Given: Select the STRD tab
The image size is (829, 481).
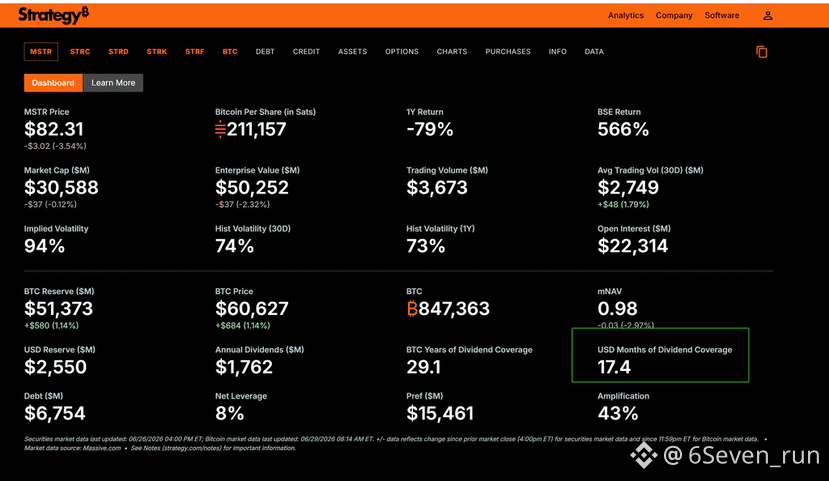Looking at the screenshot, I should coord(118,51).
